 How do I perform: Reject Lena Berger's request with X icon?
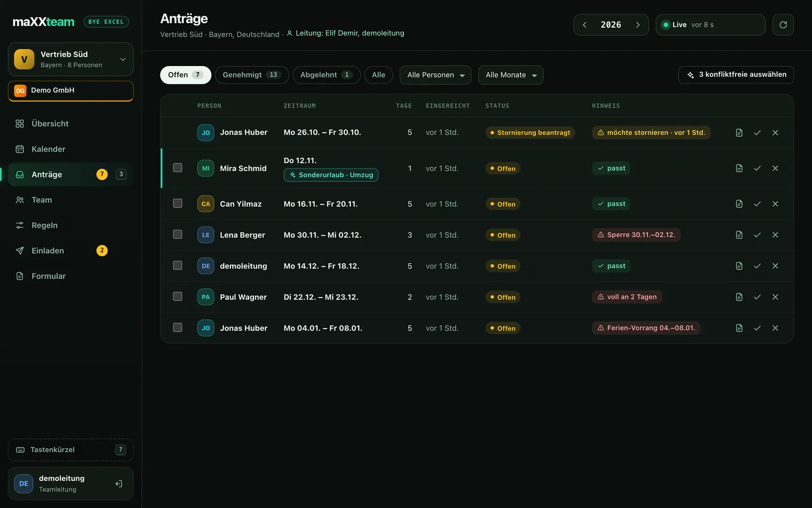coord(775,235)
